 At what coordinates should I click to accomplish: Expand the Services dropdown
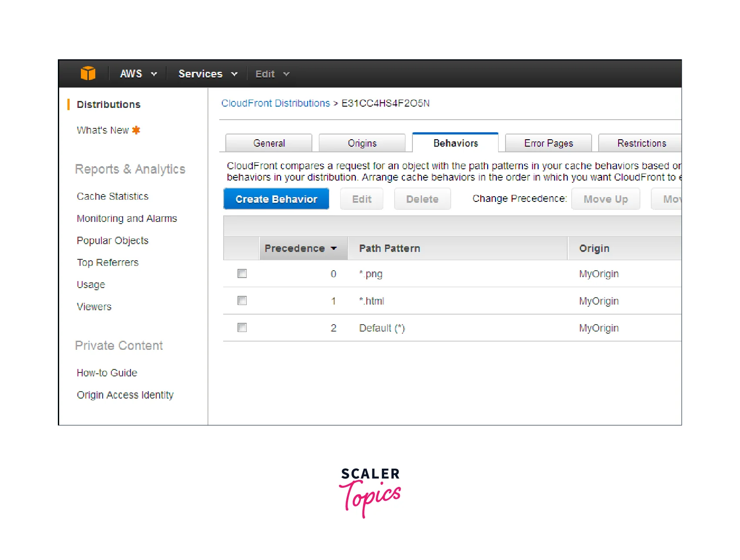point(208,74)
